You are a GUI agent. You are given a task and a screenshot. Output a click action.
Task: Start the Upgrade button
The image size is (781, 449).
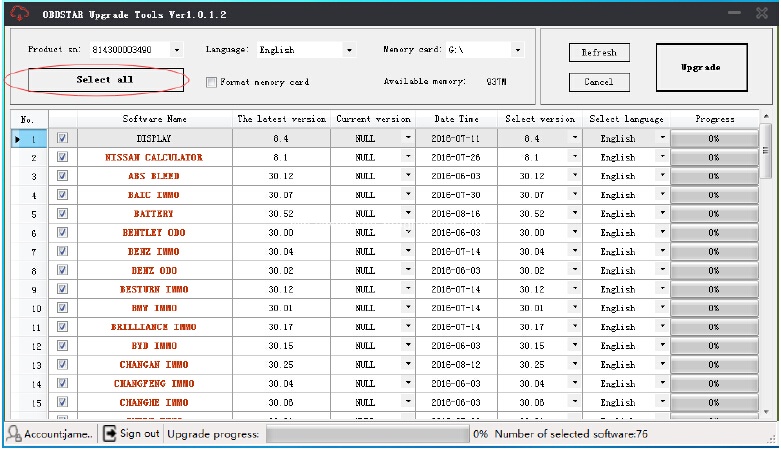coord(701,67)
